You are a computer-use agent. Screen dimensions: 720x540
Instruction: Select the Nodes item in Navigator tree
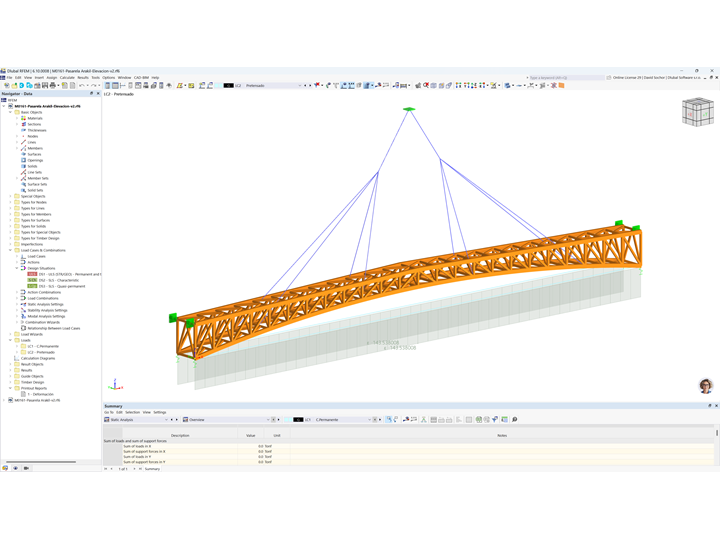coord(33,136)
